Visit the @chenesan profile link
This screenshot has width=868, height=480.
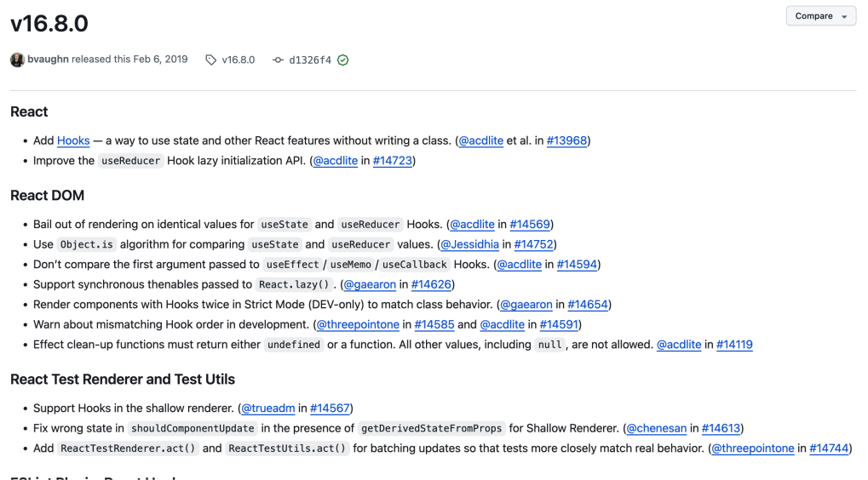coord(657,428)
